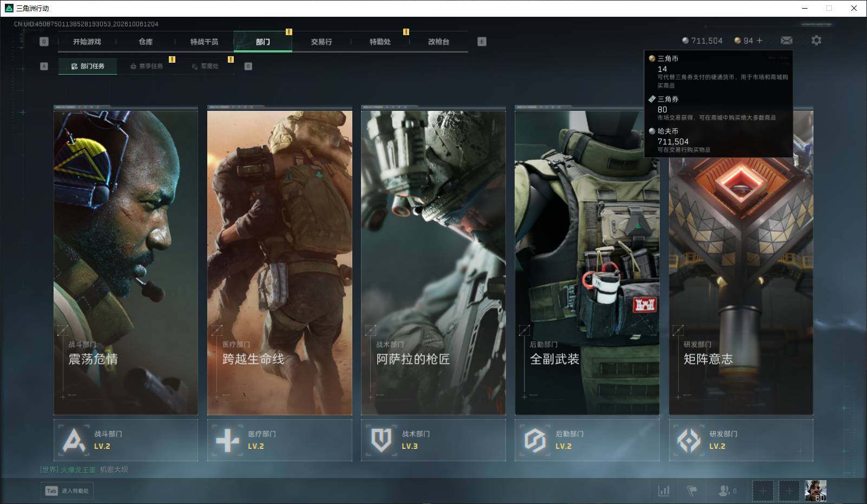Open the mail envelope icon
The width and height of the screenshot is (867, 504).
pyautogui.click(x=786, y=41)
